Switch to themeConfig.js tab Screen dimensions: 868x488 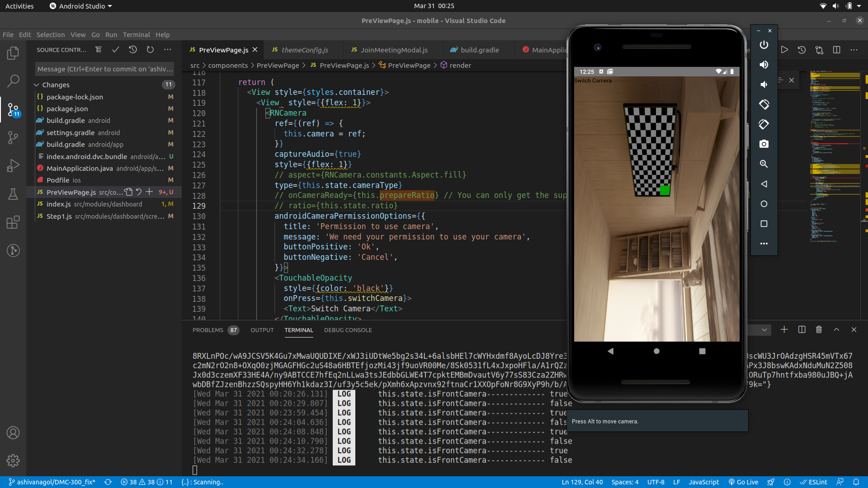pos(304,50)
